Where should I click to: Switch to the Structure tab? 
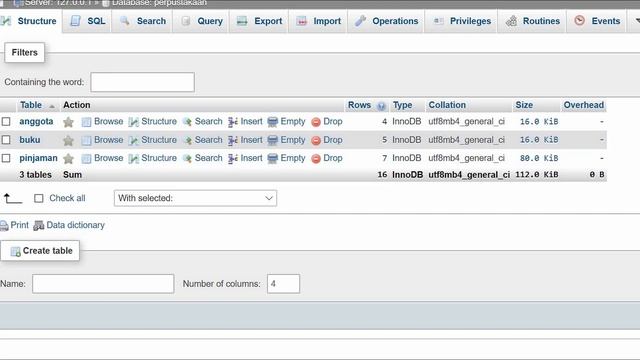tap(30, 21)
